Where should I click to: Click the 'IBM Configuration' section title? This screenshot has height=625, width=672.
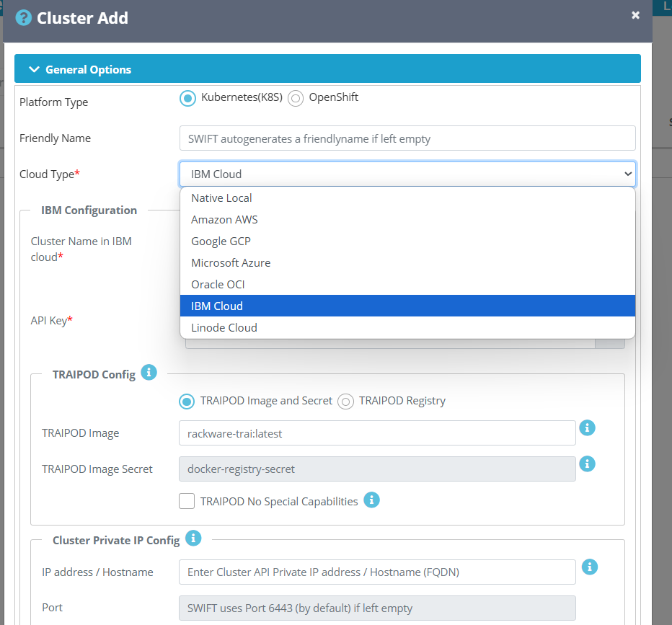point(89,210)
